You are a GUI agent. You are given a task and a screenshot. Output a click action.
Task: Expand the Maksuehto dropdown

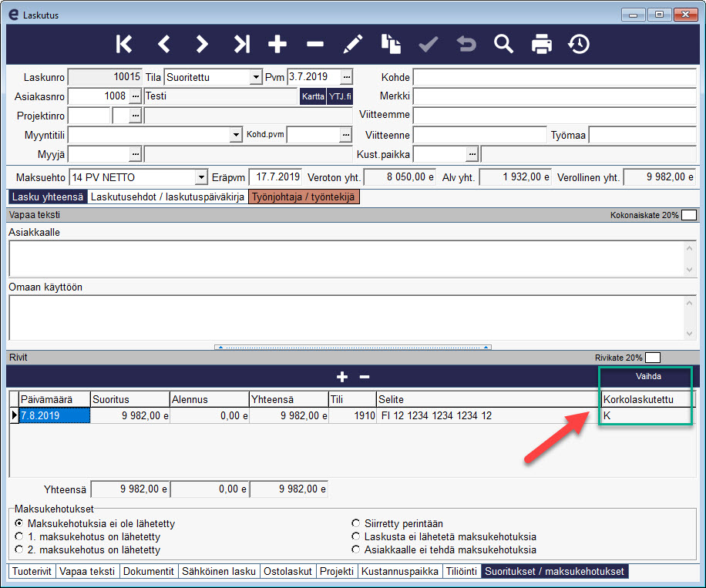pos(201,177)
